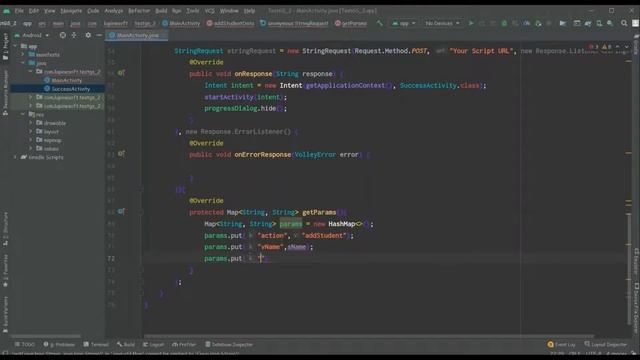Image resolution: width=640 pixels, height=360 pixels.
Task: Expand the layout folder
Action: tap(31, 131)
